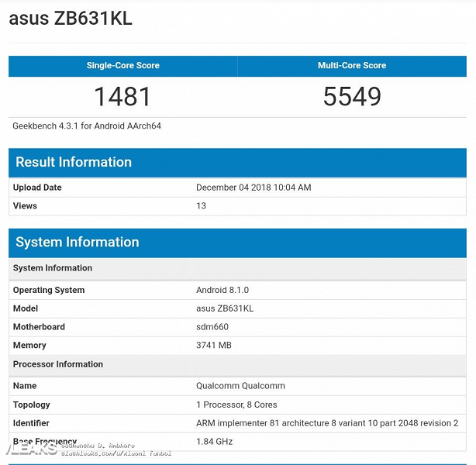Click Geekbench 4.3.1 for Android AArch64 text
The width and height of the screenshot is (476, 465).
point(87,126)
